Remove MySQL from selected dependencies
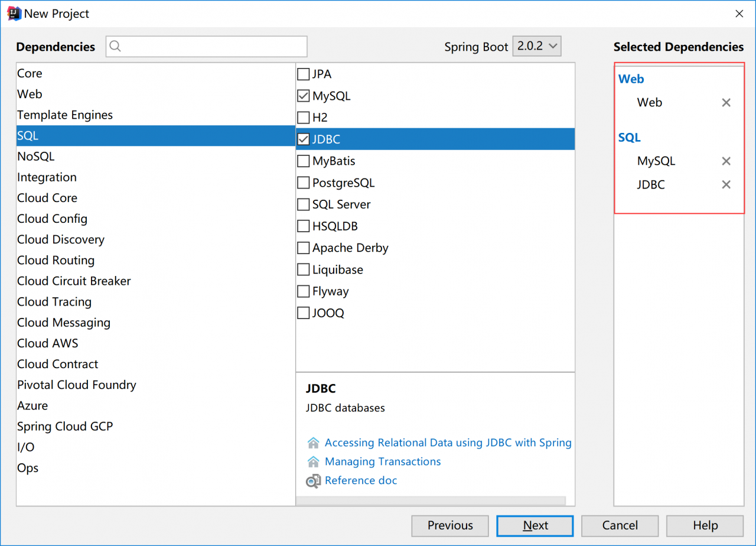756x546 pixels. pos(726,161)
